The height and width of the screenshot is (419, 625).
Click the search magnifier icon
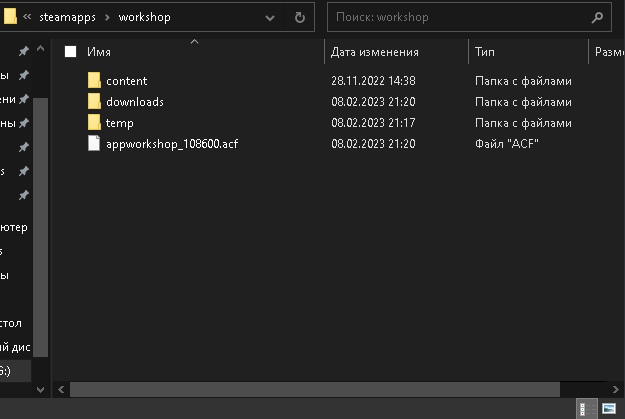click(x=597, y=17)
